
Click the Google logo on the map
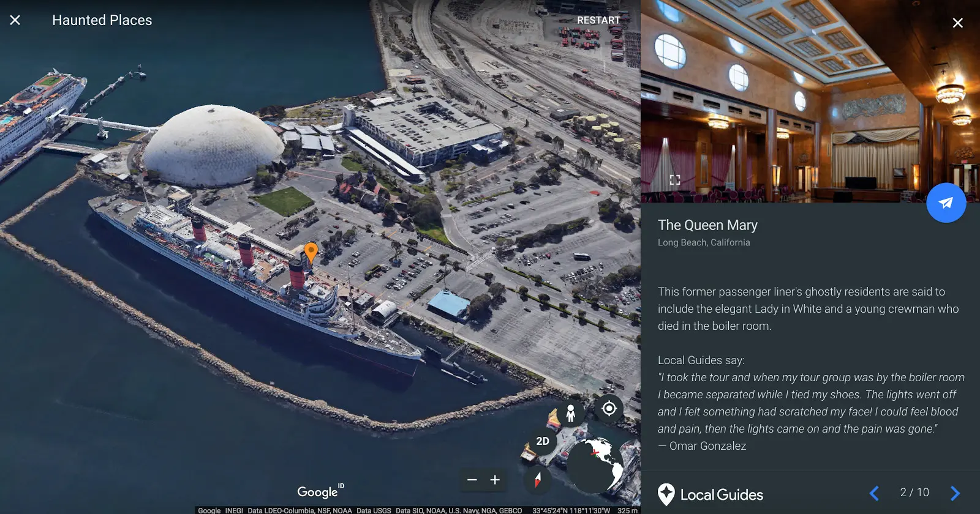point(320,491)
